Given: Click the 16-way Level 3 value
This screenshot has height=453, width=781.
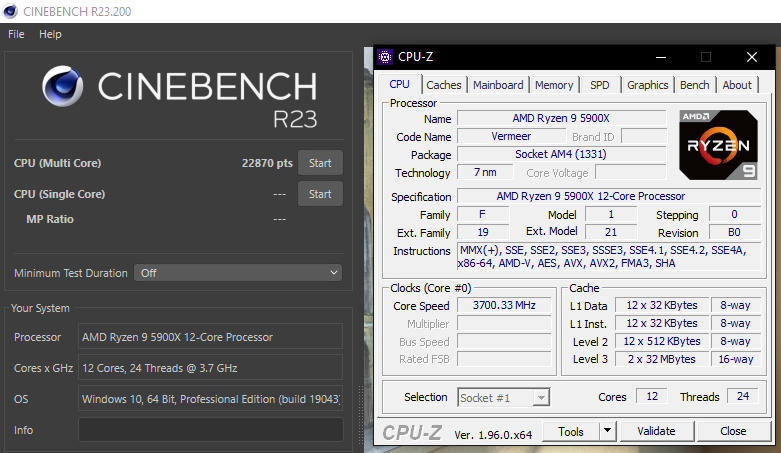Looking at the screenshot, I should [x=736, y=359].
